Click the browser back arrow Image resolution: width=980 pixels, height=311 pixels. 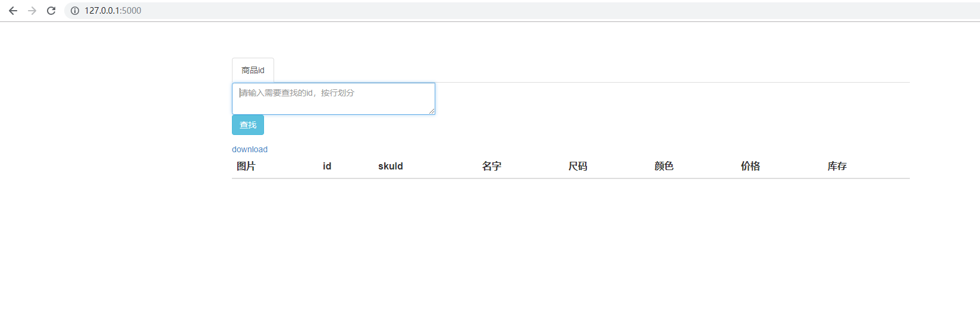(x=13, y=11)
